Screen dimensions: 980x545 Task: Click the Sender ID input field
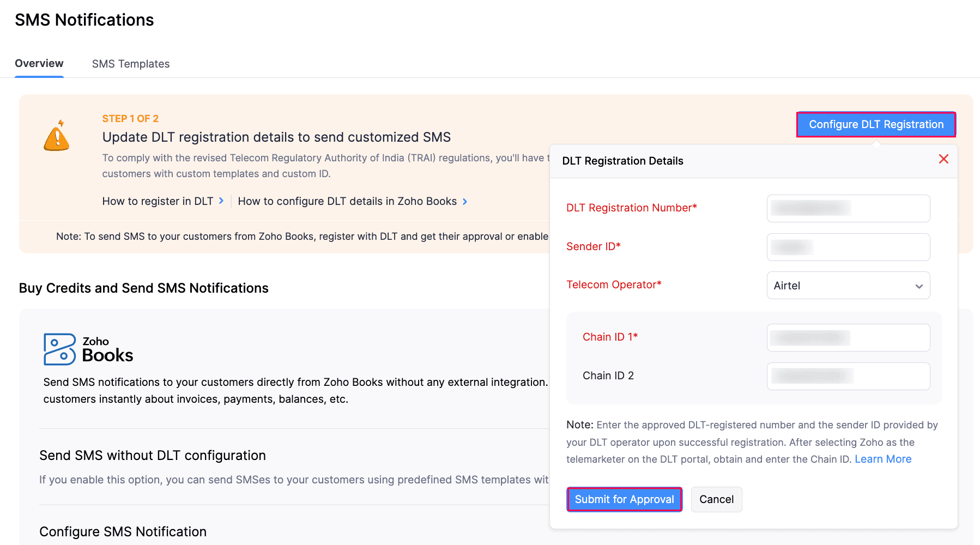(x=848, y=247)
